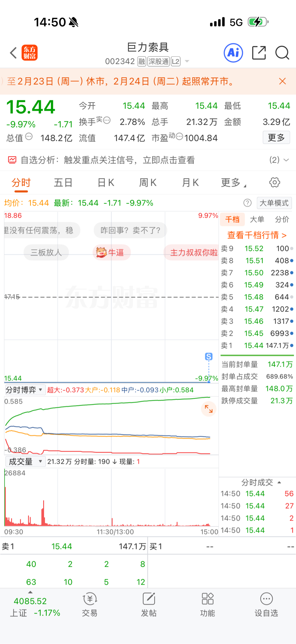Tap the 买1 empty bid row

tap(222, 546)
